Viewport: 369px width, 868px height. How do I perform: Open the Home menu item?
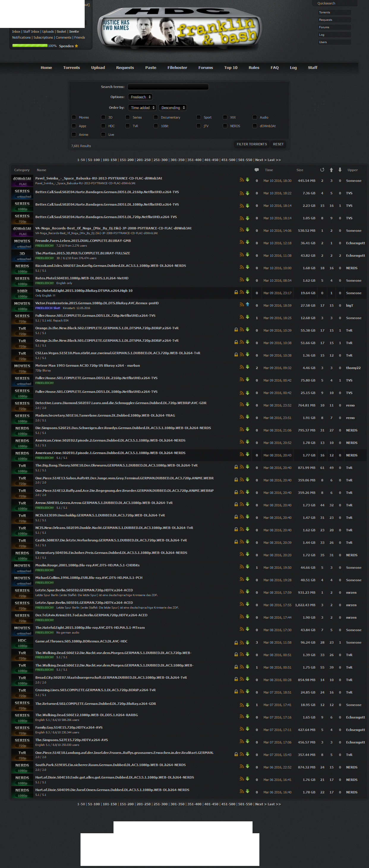(x=46, y=68)
